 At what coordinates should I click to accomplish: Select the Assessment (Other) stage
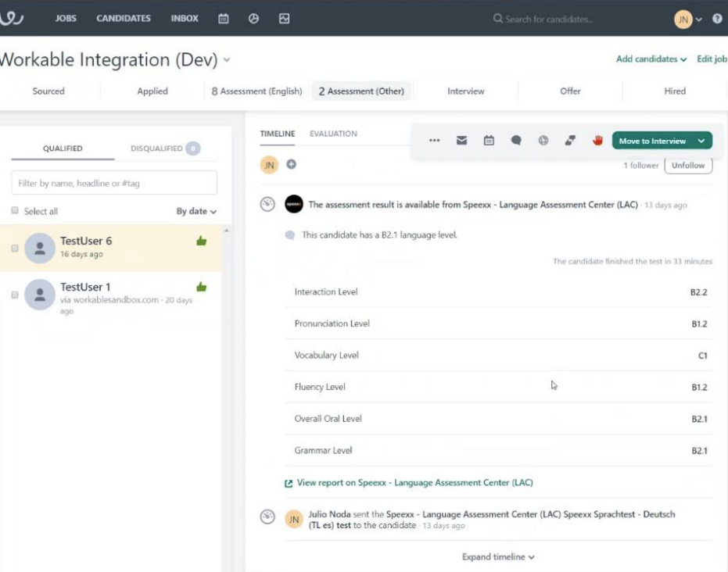pyautogui.click(x=361, y=91)
